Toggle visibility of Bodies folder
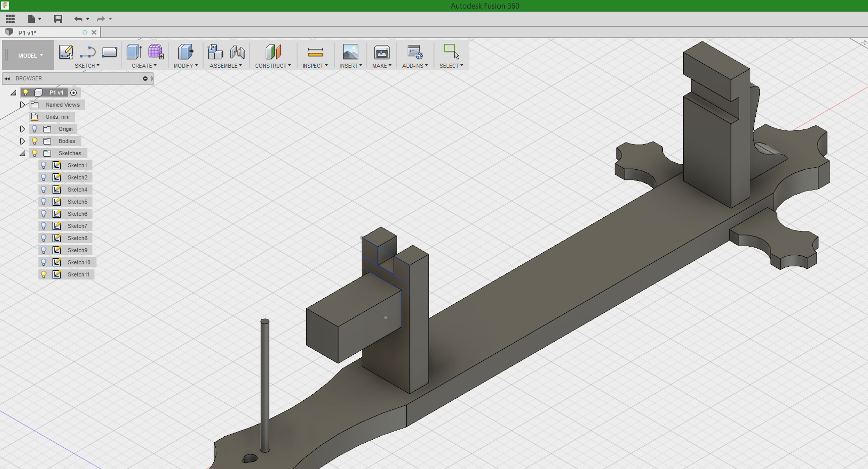This screenshot has height=469, width=868. pos(34,141)
